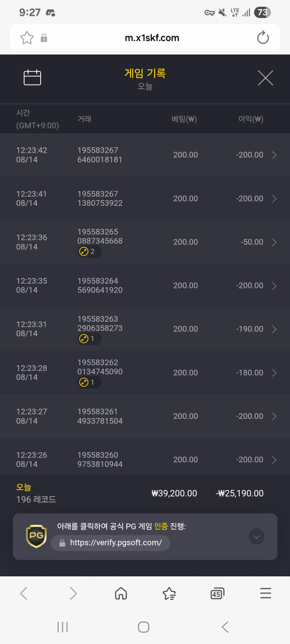Tap the m.x1skf.com address bar

pyautogui.click(x=151, y=38)
